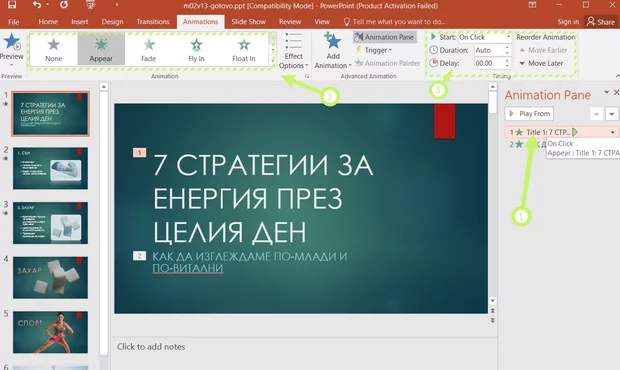
Task: Switch to the Slide Show tab
Action: tap(248, 22)
